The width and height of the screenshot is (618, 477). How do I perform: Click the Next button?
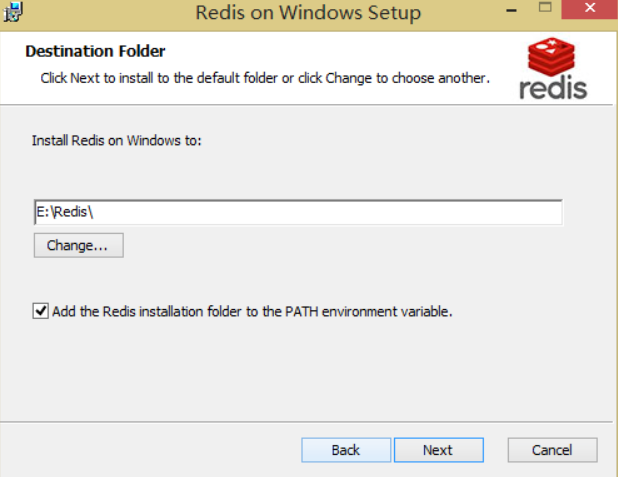[439, 450]
